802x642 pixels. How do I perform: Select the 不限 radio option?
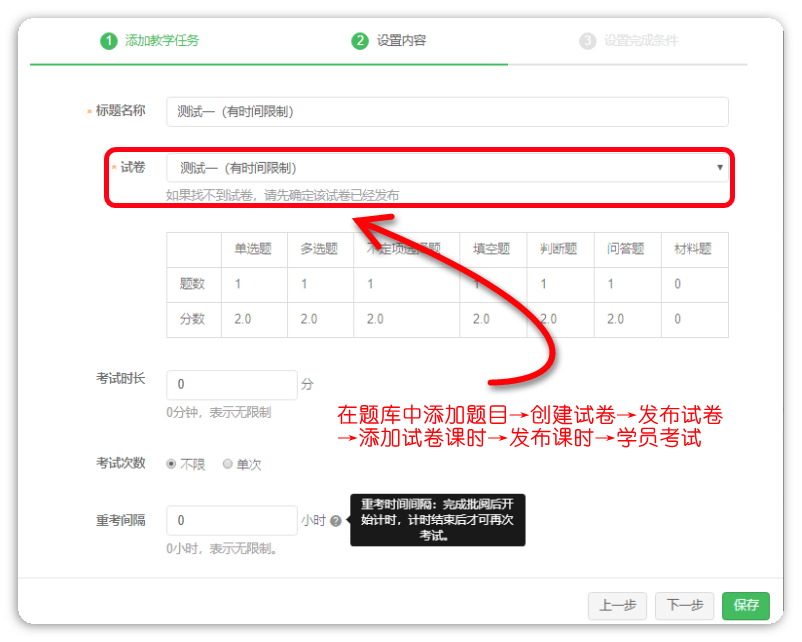[172, 464]
